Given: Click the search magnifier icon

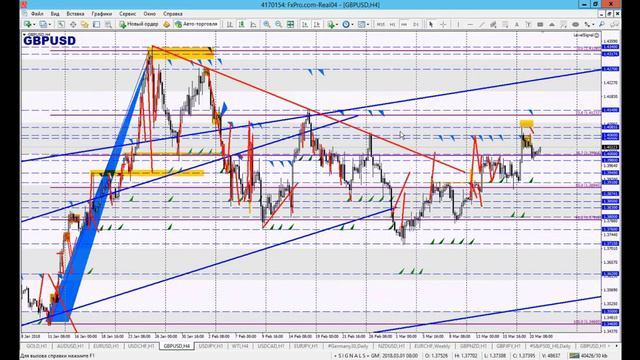Looking at the screenshot, I should [x=602, y=24].
